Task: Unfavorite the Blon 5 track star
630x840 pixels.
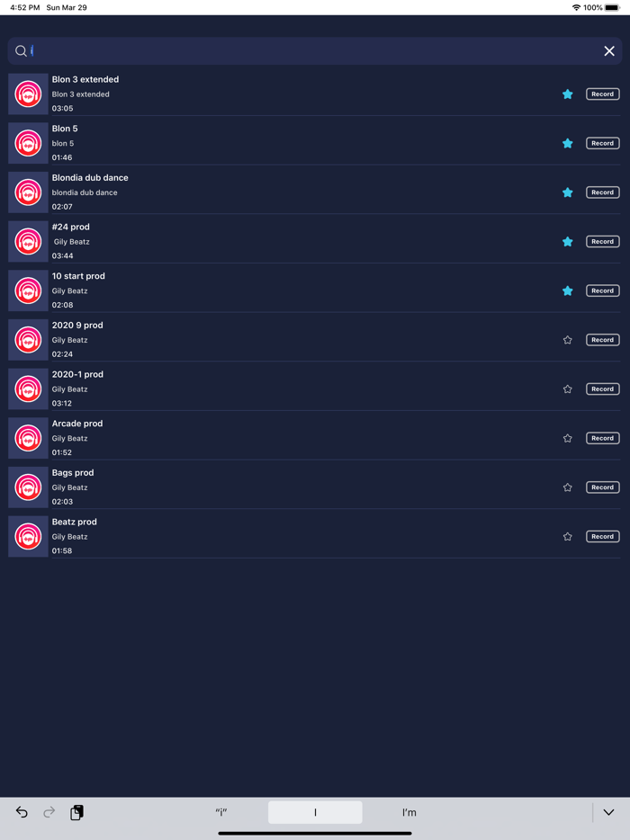Action: [567, 143]
